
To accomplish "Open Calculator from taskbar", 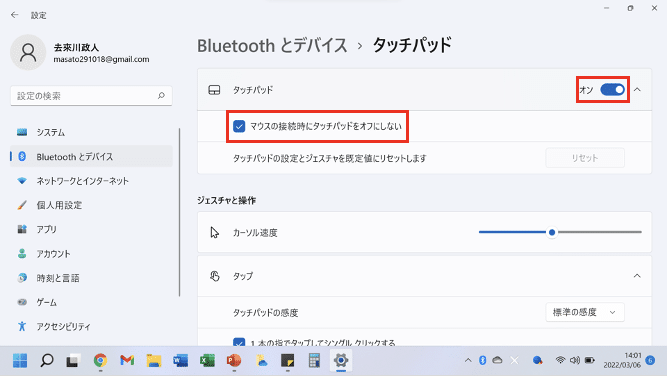I will (x=314, y=361).
